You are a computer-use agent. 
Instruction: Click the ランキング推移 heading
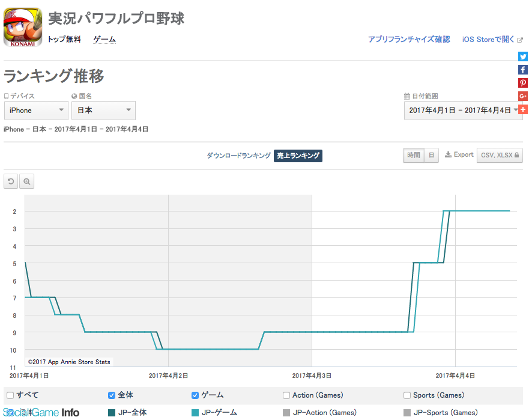click(53, 76)
